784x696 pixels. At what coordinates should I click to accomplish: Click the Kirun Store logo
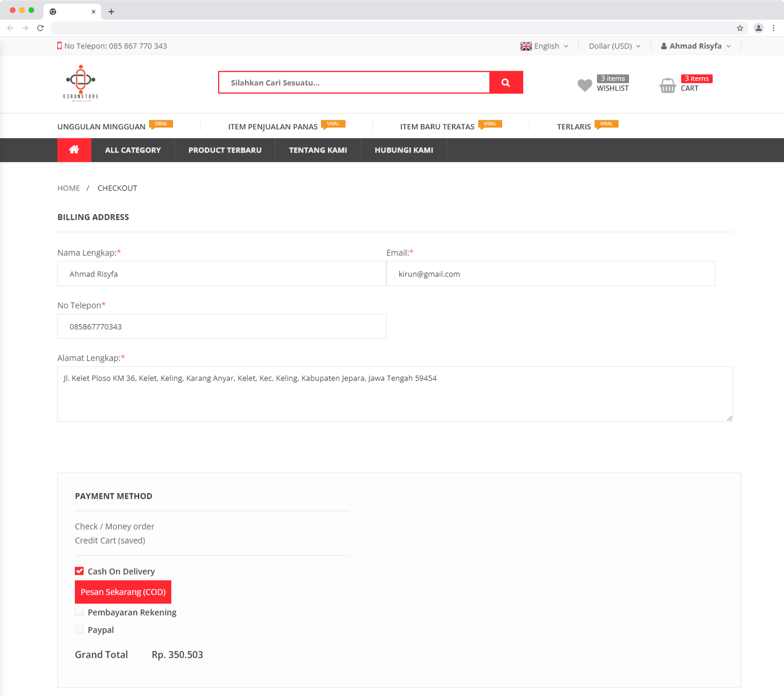[81, 84]
